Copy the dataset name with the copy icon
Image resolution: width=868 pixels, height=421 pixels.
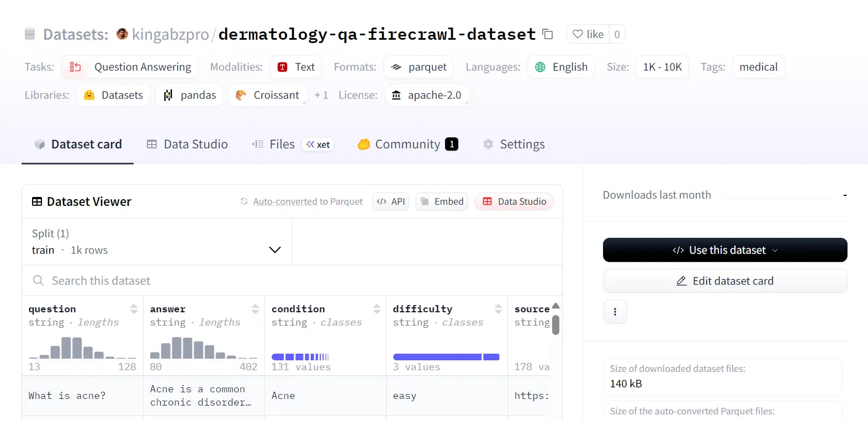(x=548, y=34)
